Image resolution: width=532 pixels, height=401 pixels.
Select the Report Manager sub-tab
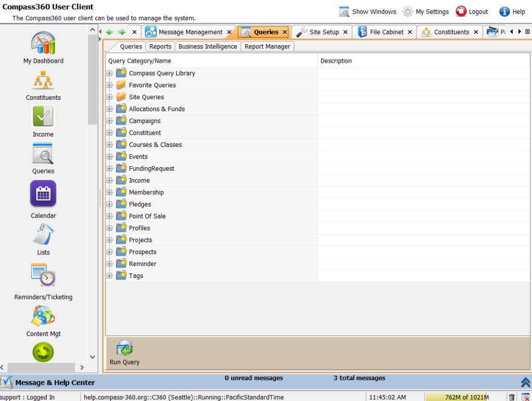268,46
